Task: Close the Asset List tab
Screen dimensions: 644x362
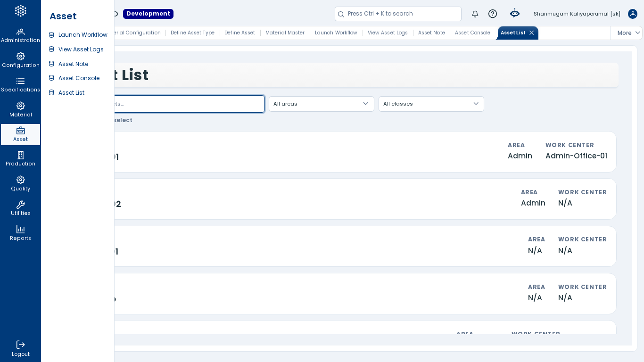Action: click(532, 33)
